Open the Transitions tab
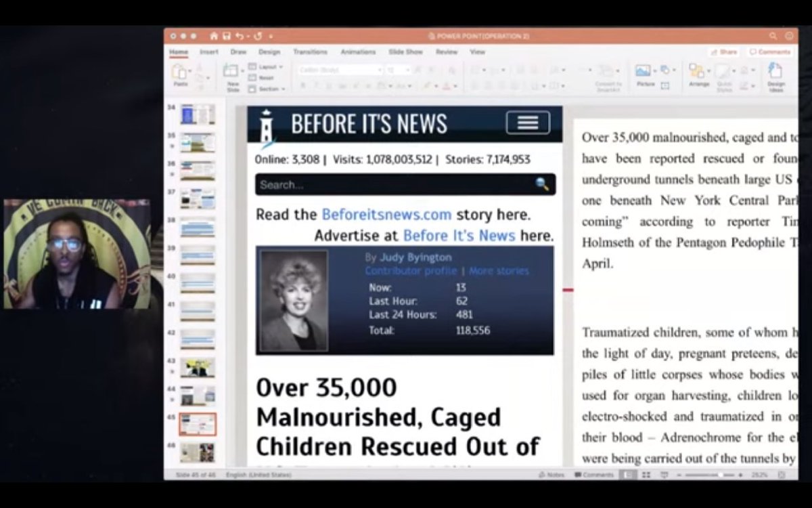This screenshot has width=812, height=508. 310,52
